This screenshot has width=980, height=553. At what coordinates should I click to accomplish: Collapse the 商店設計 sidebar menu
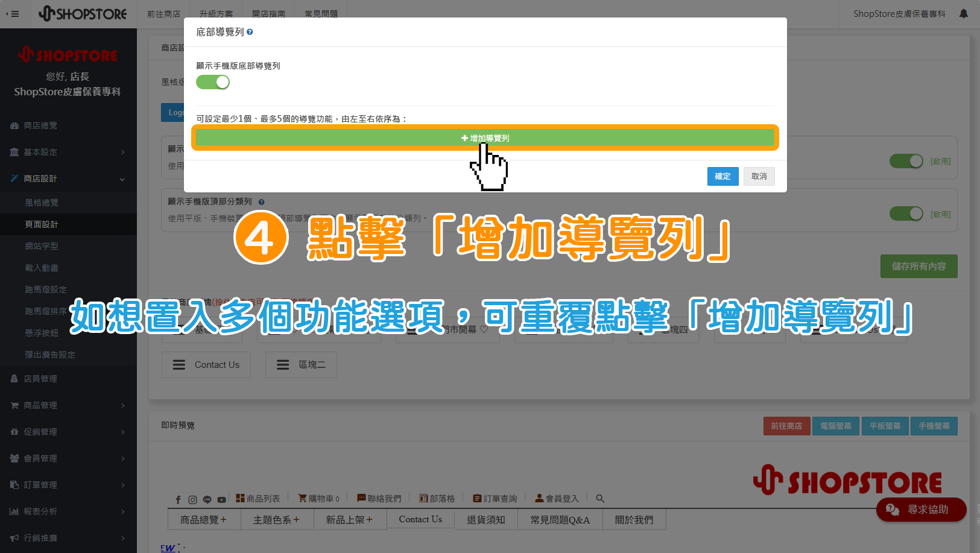(68, 179)
